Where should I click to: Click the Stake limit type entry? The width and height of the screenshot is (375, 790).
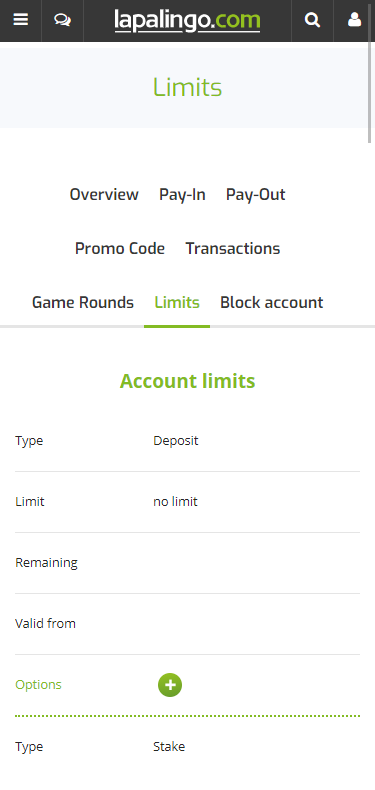point(169,747)
